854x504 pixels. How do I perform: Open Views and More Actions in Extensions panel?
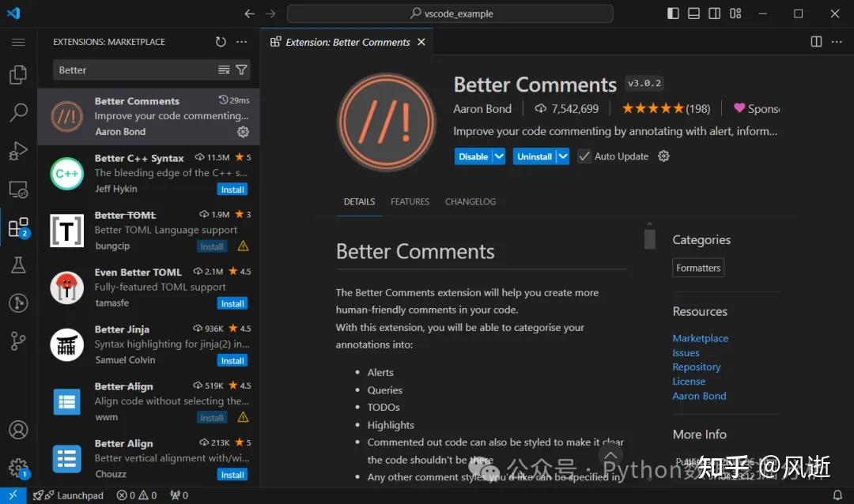pos(241,42)
